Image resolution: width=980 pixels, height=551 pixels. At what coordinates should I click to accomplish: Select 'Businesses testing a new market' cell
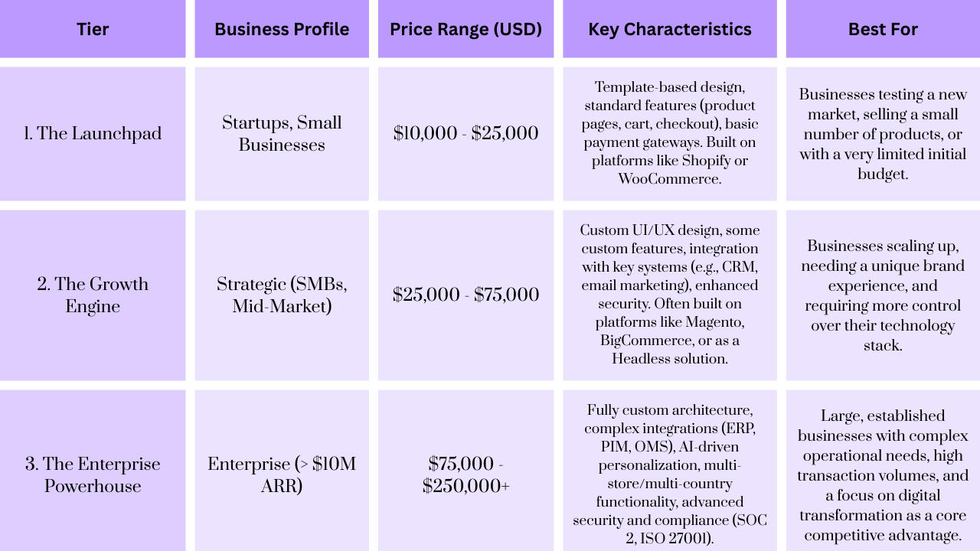click(x=883, y=134)
